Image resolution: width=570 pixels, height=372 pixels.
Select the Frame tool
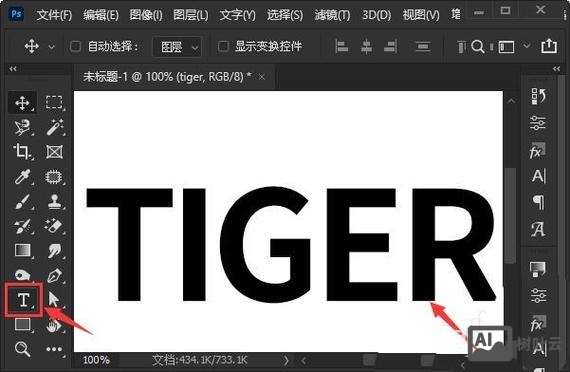click(54, 152)
